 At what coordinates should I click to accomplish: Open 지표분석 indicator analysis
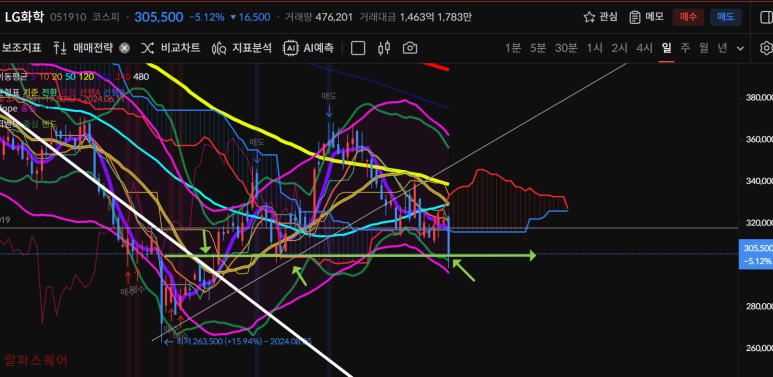coord(242,48)
